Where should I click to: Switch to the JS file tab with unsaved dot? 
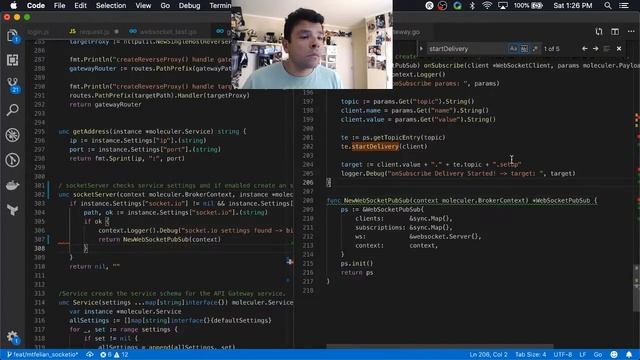pyautogui.click(x=94, y=31)
